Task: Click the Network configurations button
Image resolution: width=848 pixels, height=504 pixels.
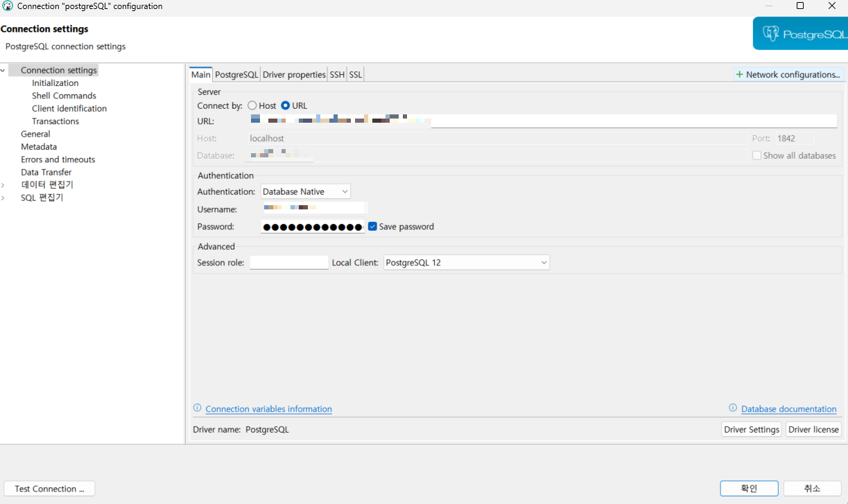Action: 788,74
